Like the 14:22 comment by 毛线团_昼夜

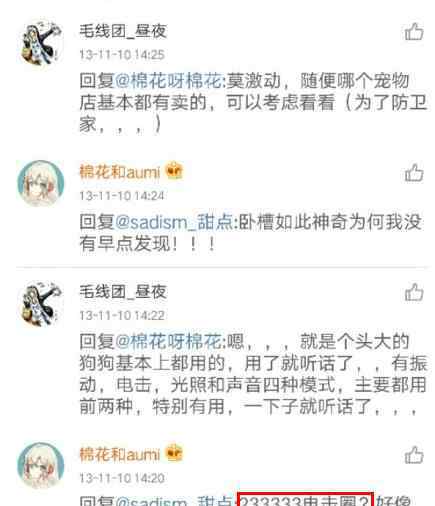tap(414, 292)
